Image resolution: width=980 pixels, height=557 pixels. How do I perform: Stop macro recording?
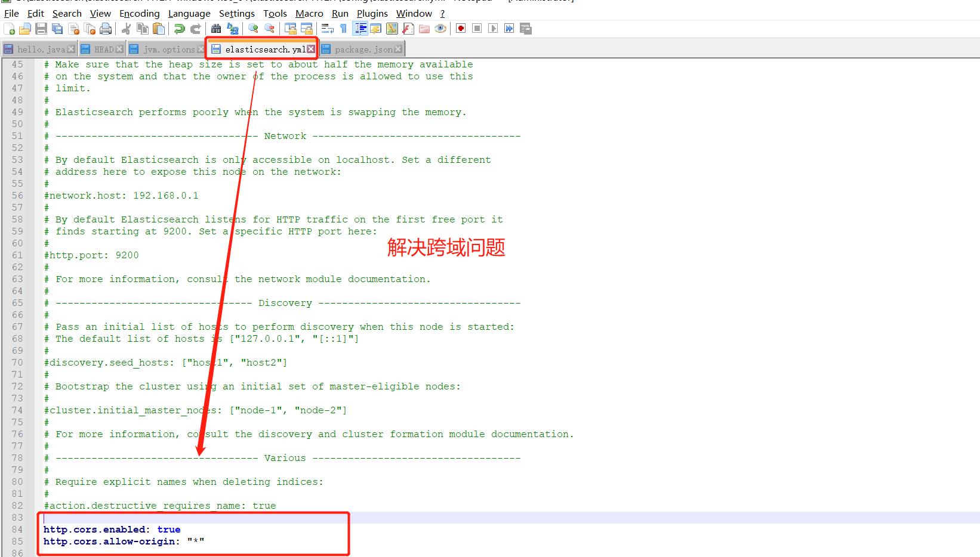[477, 29]
